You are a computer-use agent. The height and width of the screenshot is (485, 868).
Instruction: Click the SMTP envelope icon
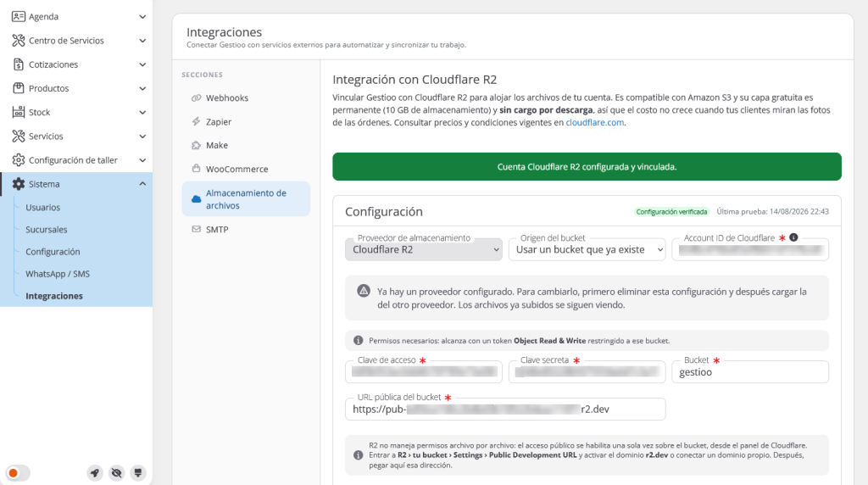coord(196,229)
